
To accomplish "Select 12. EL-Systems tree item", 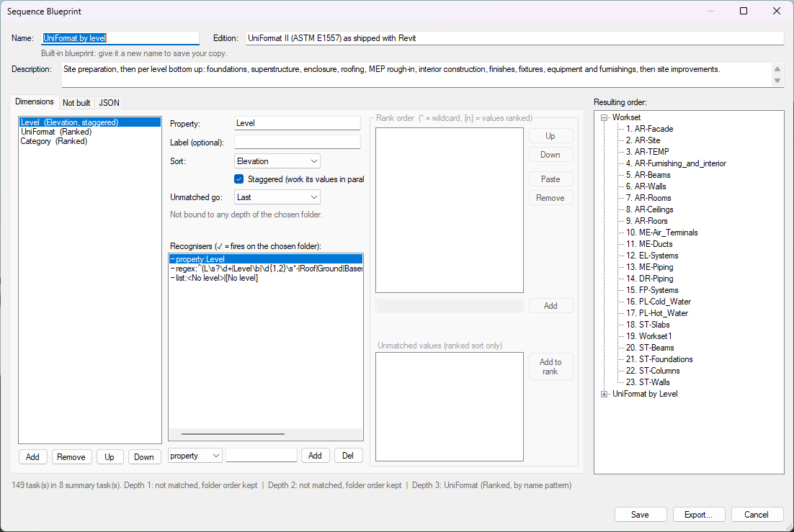I will tap(652, 256).
